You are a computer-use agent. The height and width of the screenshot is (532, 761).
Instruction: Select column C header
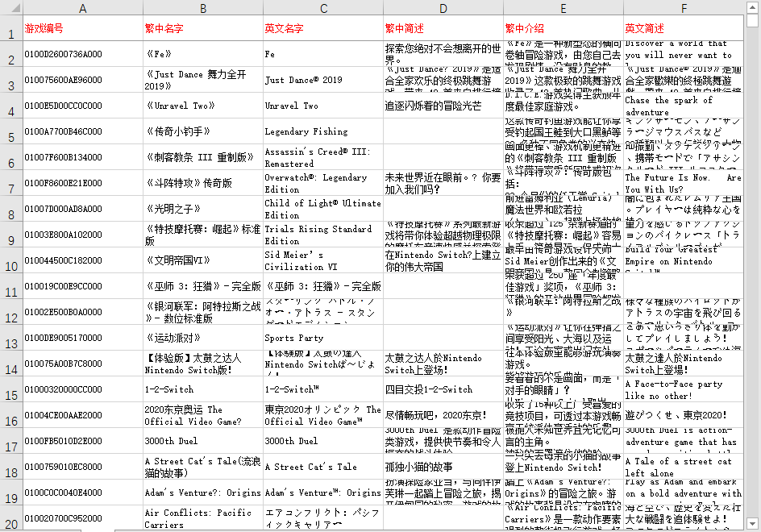[x=323, y=8]
